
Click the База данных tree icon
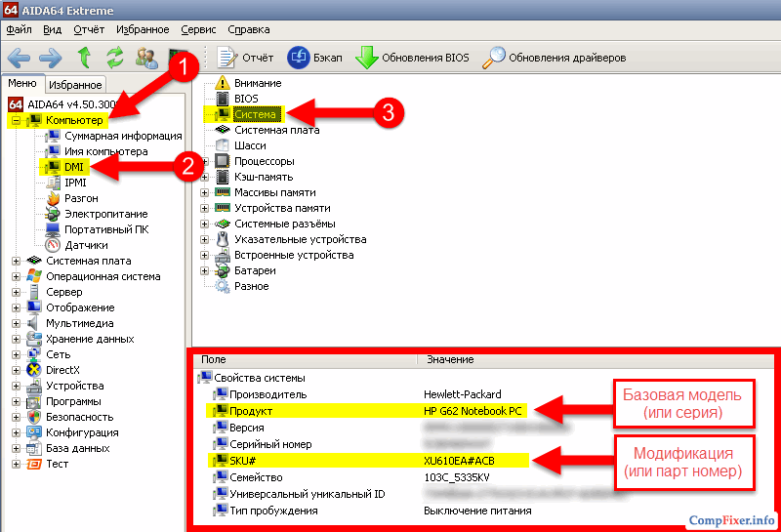(x=34, y=448)
